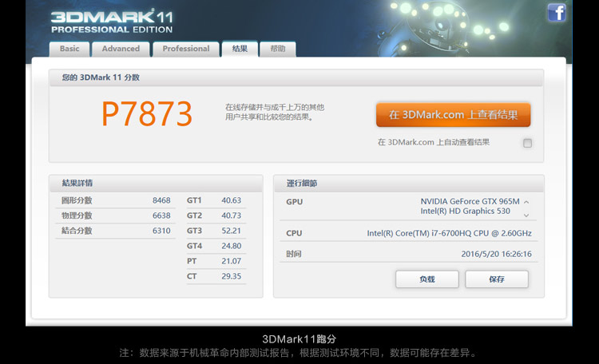Switch to the Basic tab
599x364 pixels.
[x=69, y=49]
